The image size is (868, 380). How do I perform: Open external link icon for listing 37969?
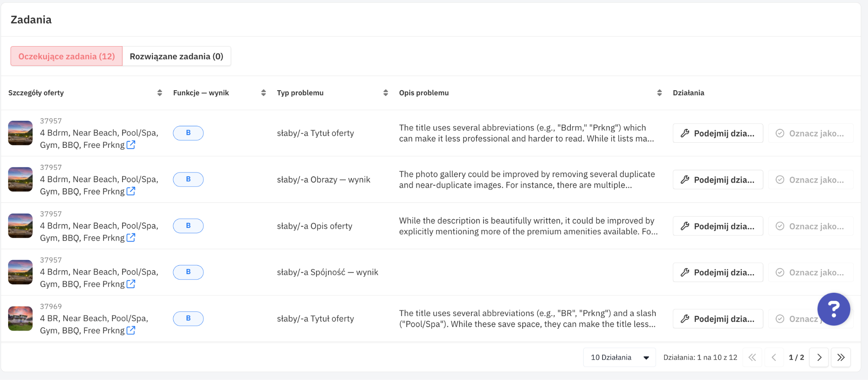tap(131, 330)
